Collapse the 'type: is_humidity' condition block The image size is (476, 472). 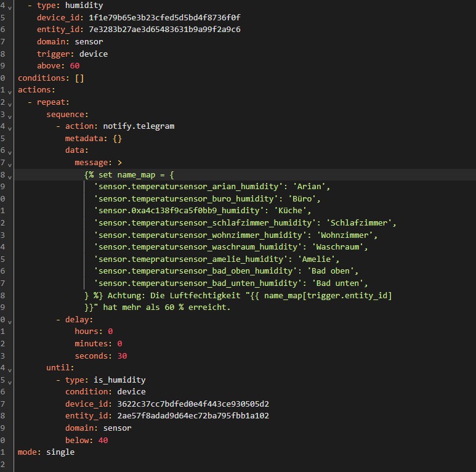coord(9,380)
